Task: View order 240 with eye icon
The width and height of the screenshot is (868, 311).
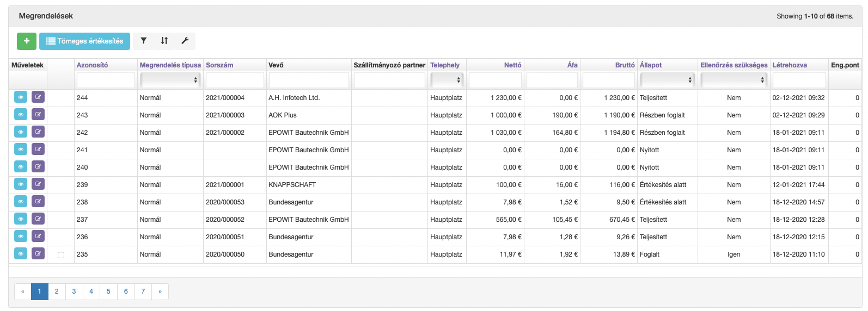Action: pos(21,167)
